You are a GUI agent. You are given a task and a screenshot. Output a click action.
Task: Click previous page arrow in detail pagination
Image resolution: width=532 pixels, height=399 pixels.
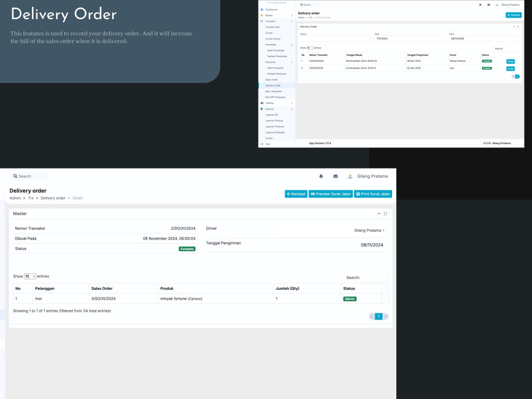click(x=372, y=316)
